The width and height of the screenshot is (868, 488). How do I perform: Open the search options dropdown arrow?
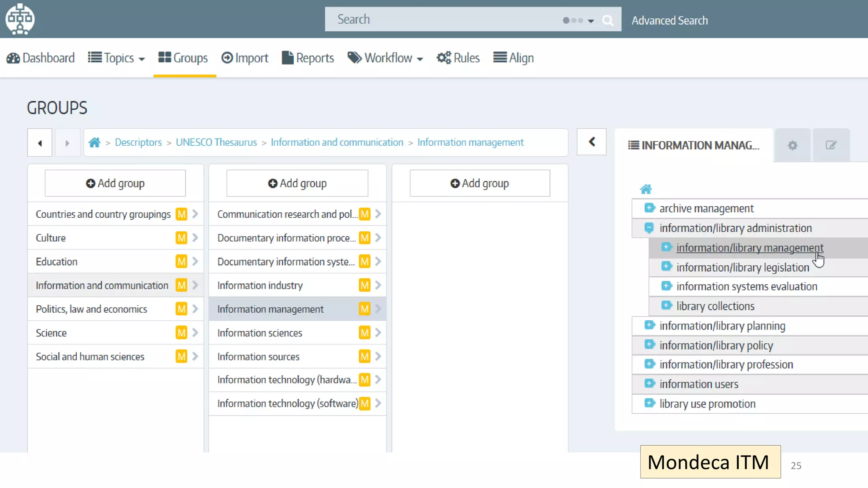(590, 20)
